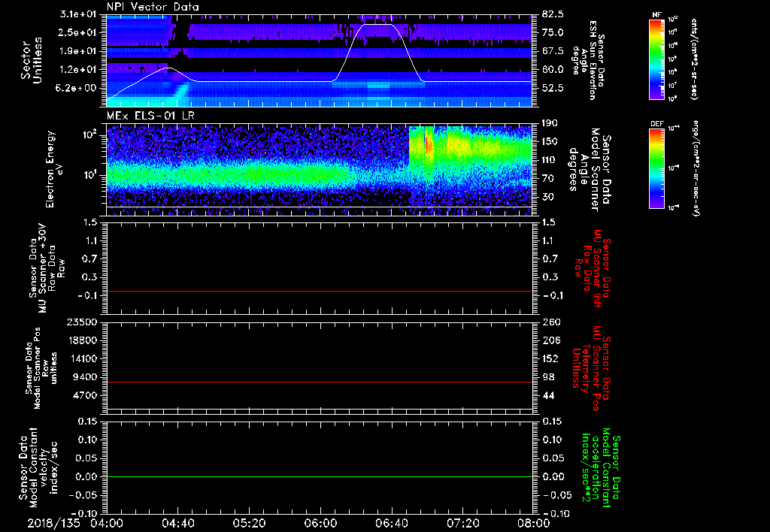Click the 0.15 left velocity tick label
Image resolution: width=770 pixels, height=532 pixels.
click(x=87, y=422)
